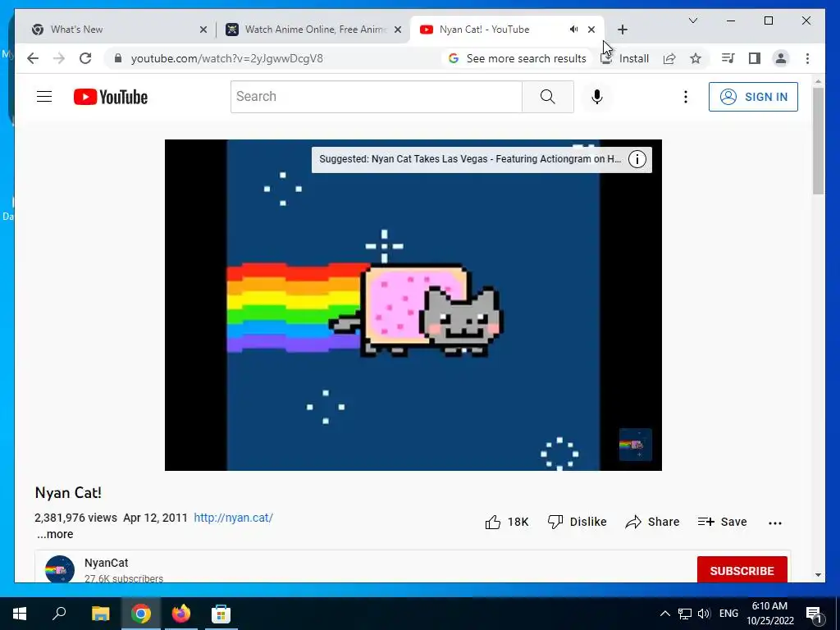This screenshot has height=630, width=840.
Task: Open the NyanCat channel name link
Action: click(106, 563)
